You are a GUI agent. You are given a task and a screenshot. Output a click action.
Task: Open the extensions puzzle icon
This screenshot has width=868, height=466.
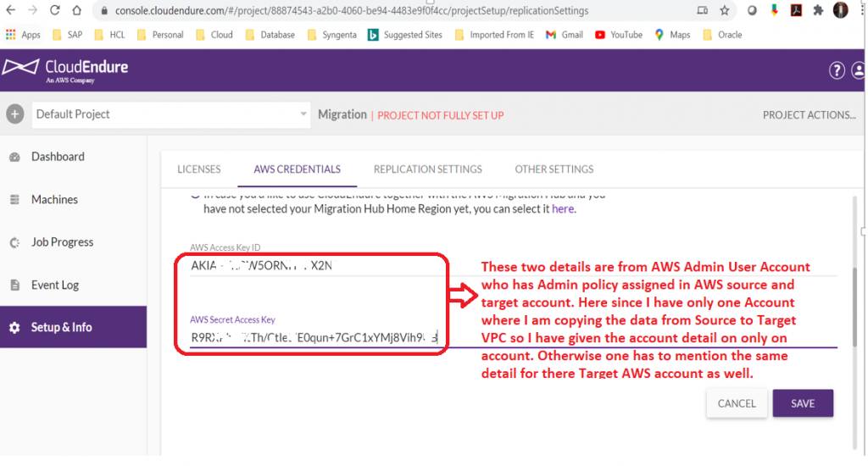click(818, 10)
